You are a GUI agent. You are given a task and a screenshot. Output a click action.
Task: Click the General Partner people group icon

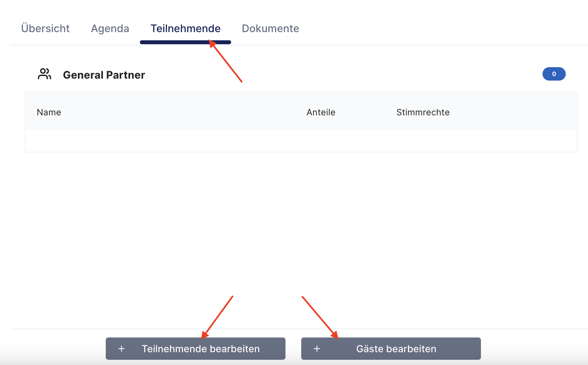pos(45,74)
